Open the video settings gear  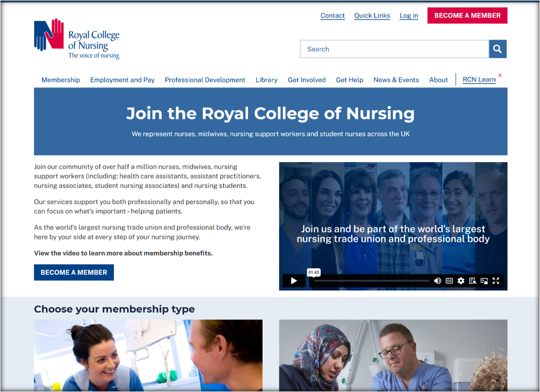point(461,281)
